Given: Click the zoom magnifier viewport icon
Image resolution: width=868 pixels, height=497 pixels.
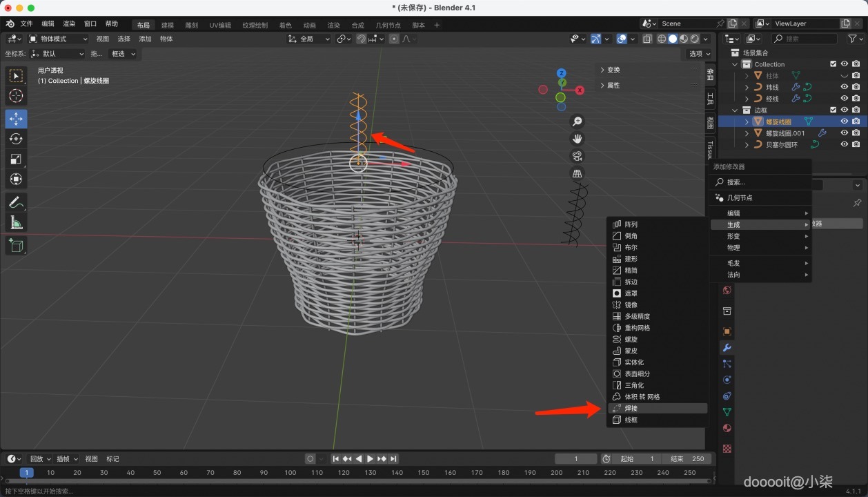Looking at the screenshot, I should [578, 121].
